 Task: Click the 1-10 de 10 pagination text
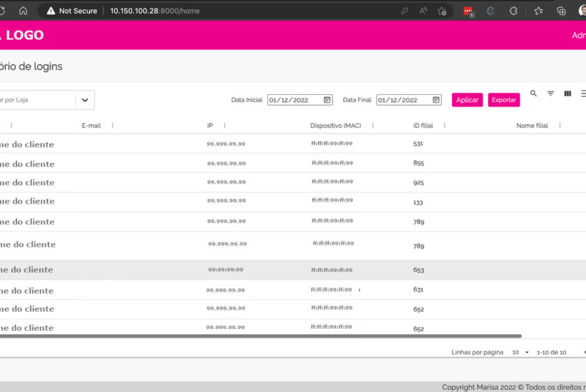(x=551, y=352)
